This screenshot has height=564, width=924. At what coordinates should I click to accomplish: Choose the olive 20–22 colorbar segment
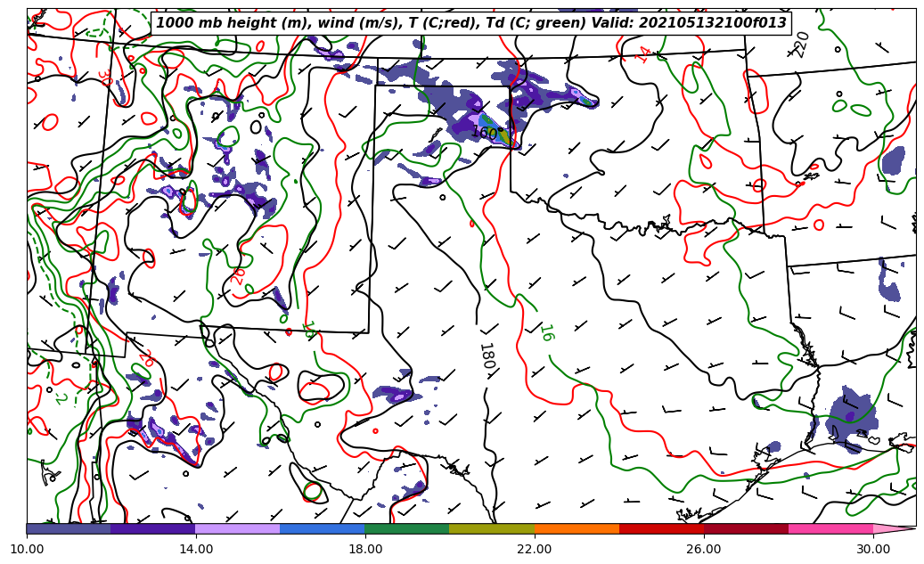pyautogui.click(x=492, y=528)
